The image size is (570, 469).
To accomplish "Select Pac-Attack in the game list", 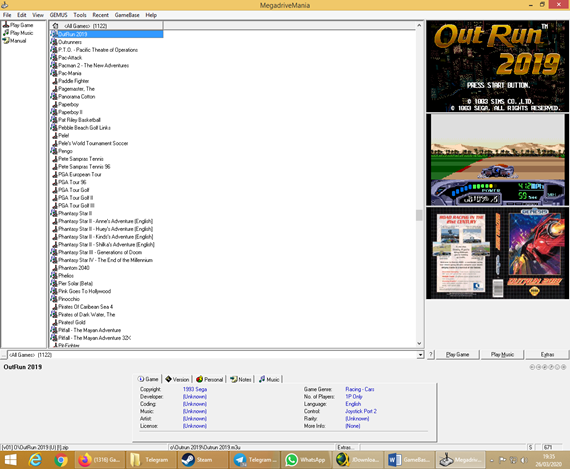I will [70, 58].
